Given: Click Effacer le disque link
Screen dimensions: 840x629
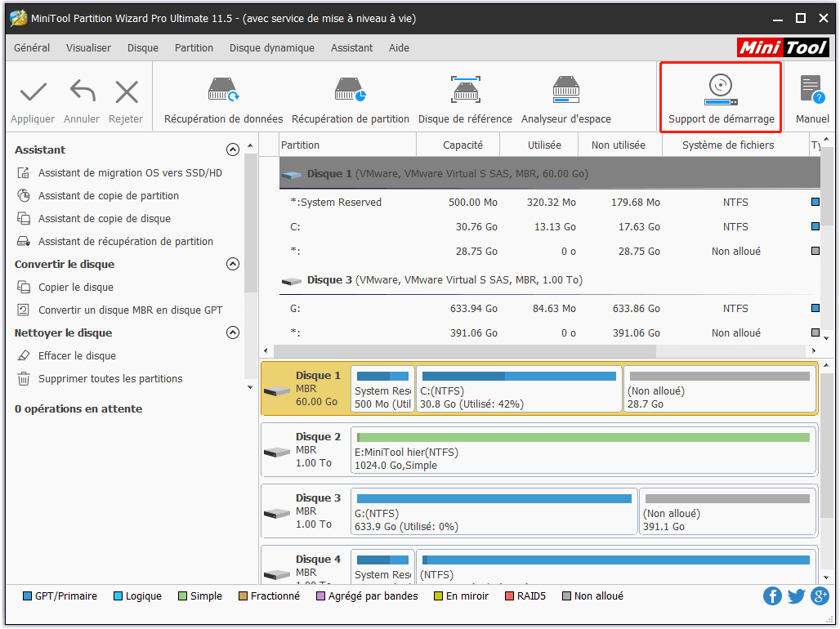Looking at the screenshot, I should [x=77, y=356].
